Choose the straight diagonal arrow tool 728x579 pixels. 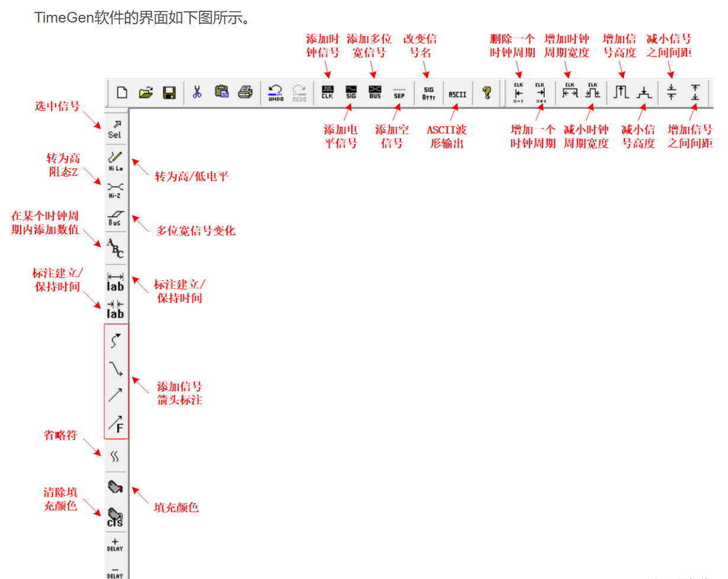pos(116,395)
